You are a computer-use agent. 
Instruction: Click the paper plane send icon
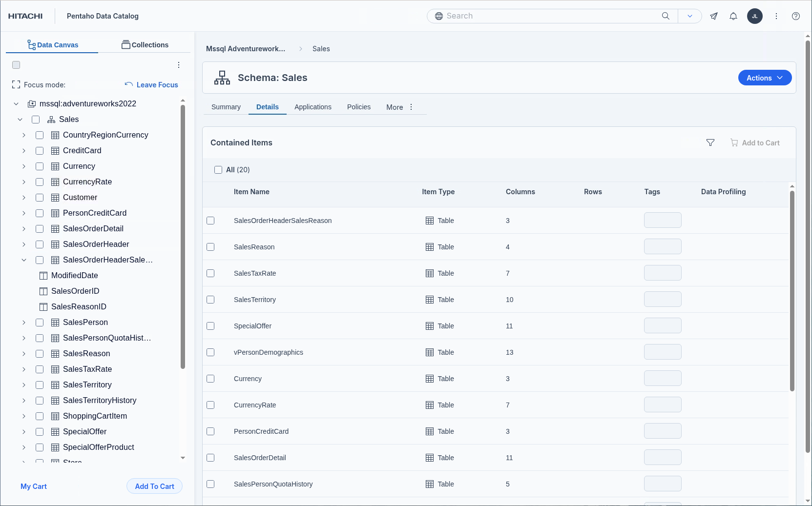pyautogui.click(x=714, y=16)
